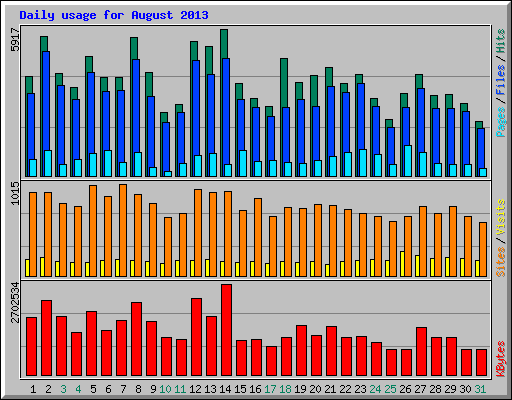Click the yellow Sites bar for day 26
The image size is (512, 400).
click(403, 264)
